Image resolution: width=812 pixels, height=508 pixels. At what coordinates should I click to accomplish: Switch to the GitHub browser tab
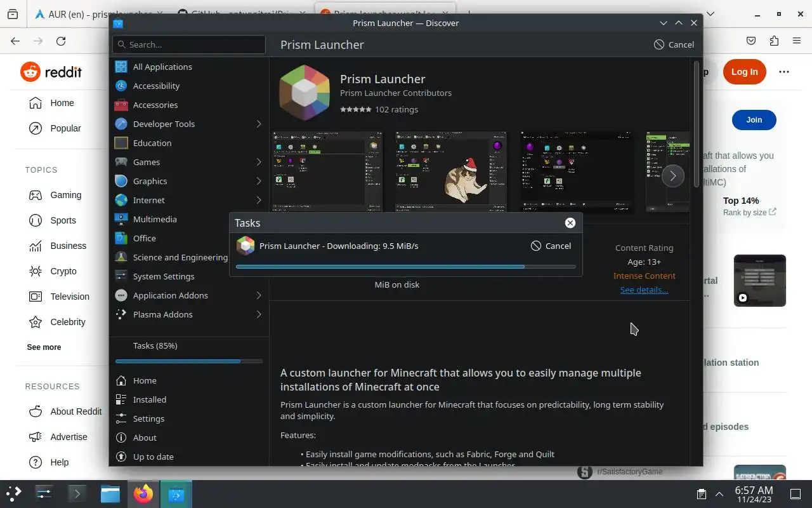coord(241,13)
